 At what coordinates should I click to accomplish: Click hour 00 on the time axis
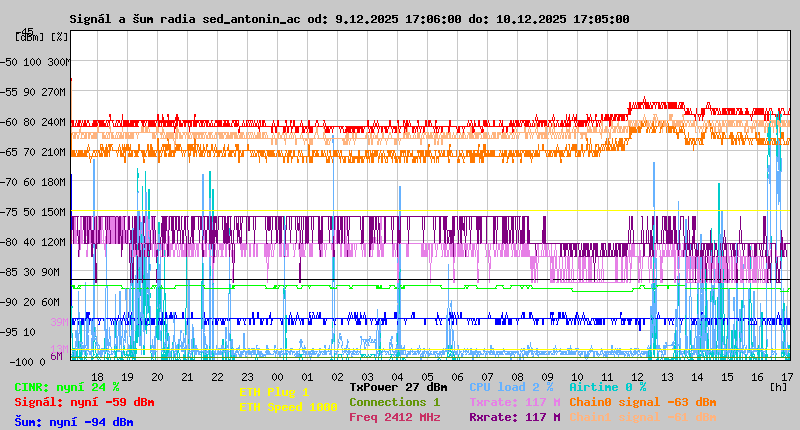(x=277, y=376)
